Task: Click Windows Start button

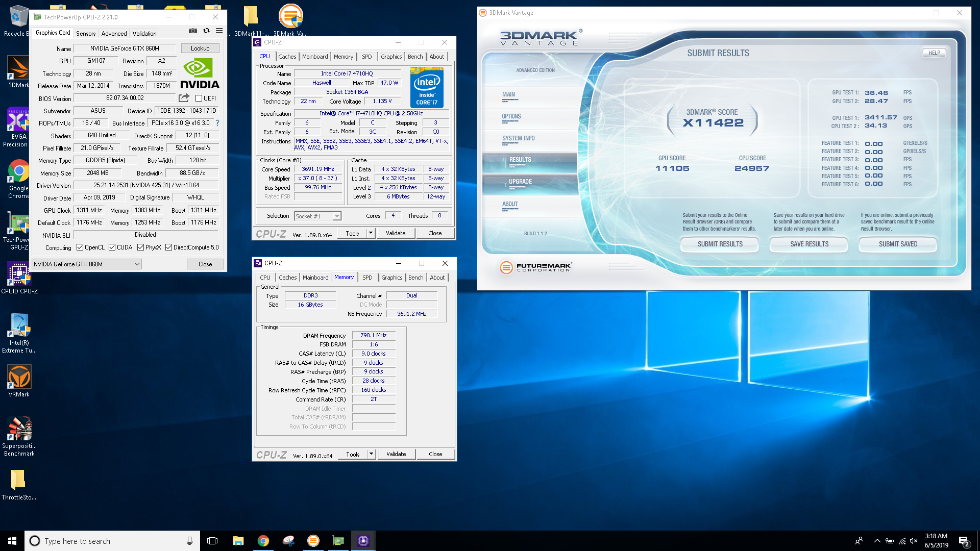Action: [12, 541]
